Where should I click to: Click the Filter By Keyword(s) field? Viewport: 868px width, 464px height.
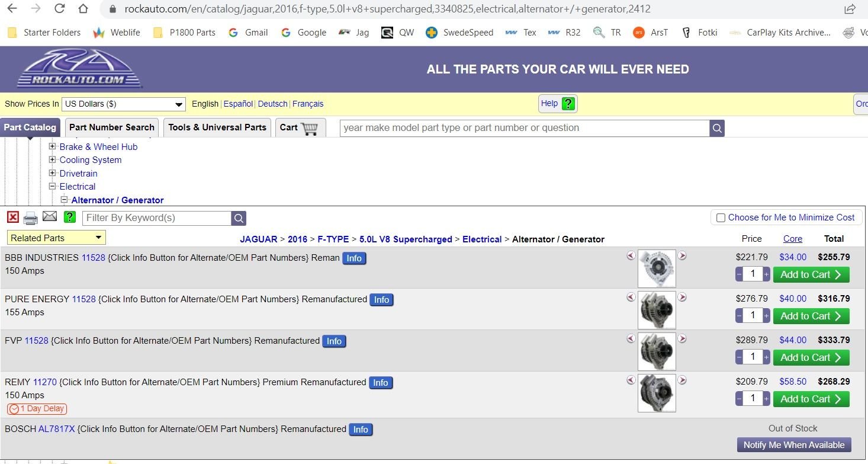pyautogui.click(x=156, y=218)
